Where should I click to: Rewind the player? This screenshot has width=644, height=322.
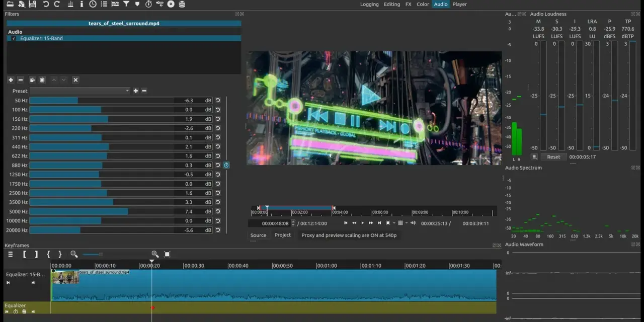pyautogui.click(x=354, y=223)
